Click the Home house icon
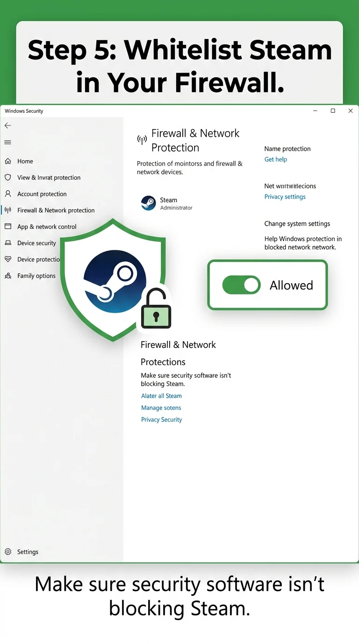This screenshot has height=644, width=359. 8,161
